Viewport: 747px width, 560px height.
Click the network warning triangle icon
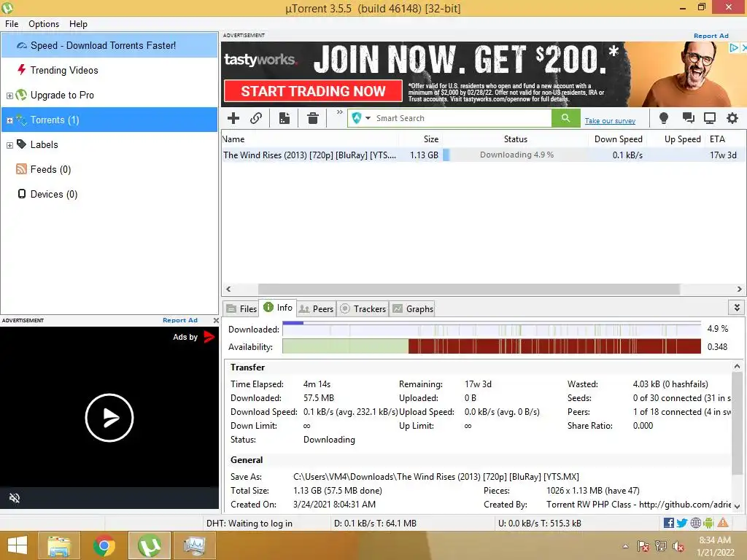coord(723,523)
